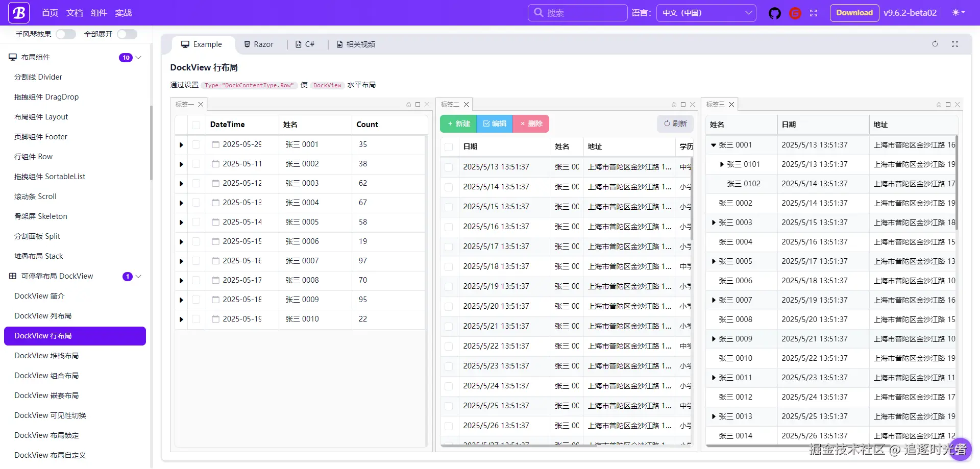Screen dimensions: 980x469
Task: Click the 删除 button
Action: [531, 124]
